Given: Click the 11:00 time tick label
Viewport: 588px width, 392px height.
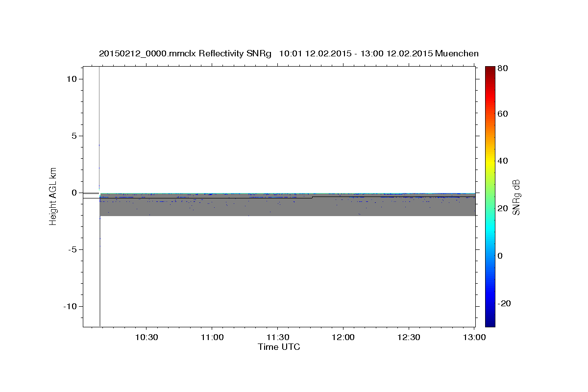Looking at the screenshot, I should [212, 338].
